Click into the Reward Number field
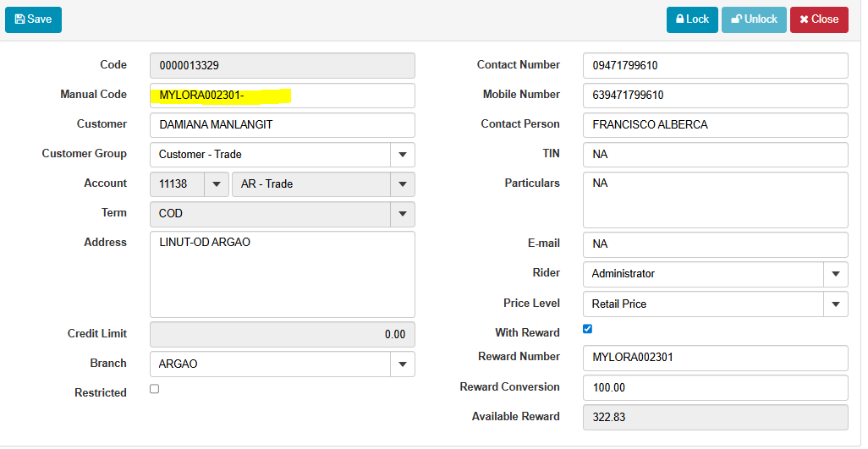868x449 pixels. 715,358
